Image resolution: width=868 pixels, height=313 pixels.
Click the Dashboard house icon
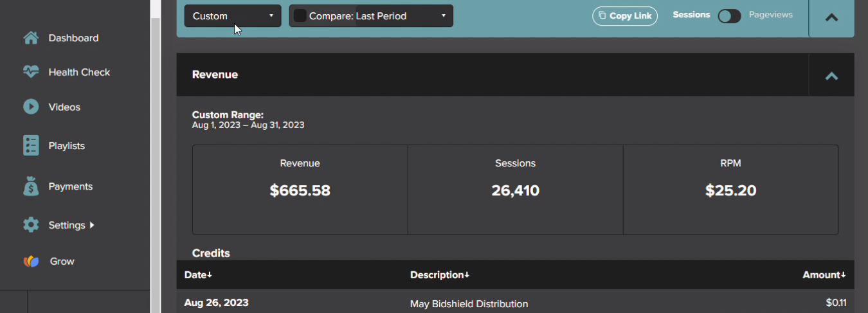(31, 38)
